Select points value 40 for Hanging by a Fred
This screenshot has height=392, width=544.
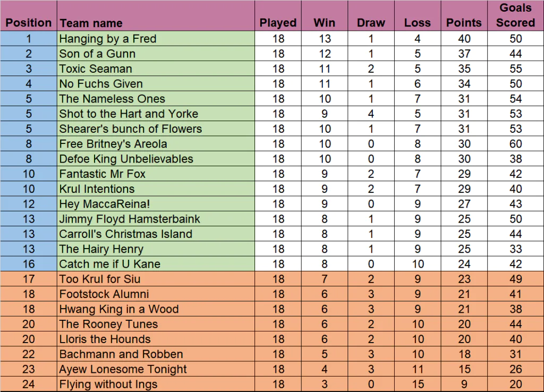464,38
